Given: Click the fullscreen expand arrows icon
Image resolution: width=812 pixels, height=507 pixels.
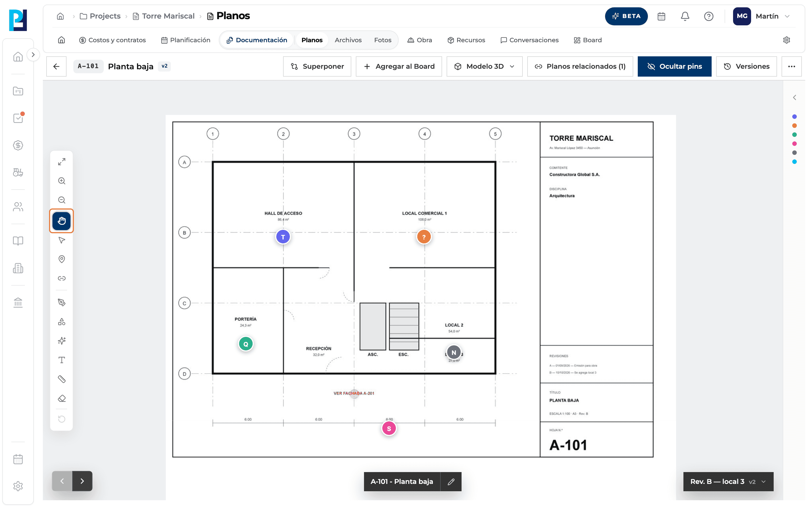Looking at the screenshot, I should pos(62,162).
